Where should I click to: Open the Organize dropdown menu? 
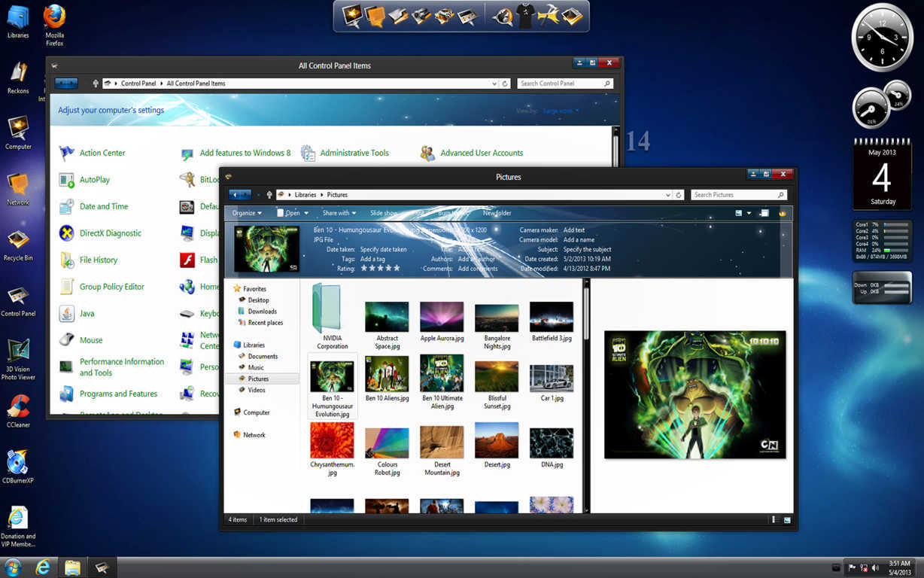coord(246,213)
